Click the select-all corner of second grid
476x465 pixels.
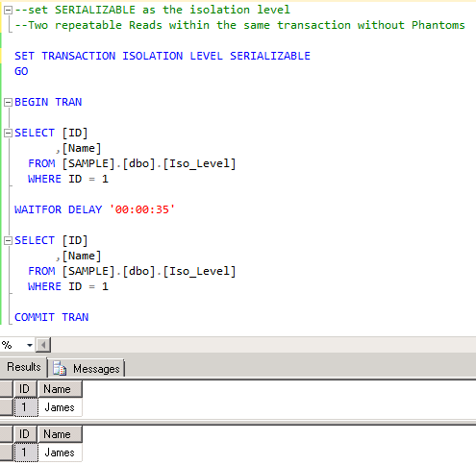coord(7,434)
